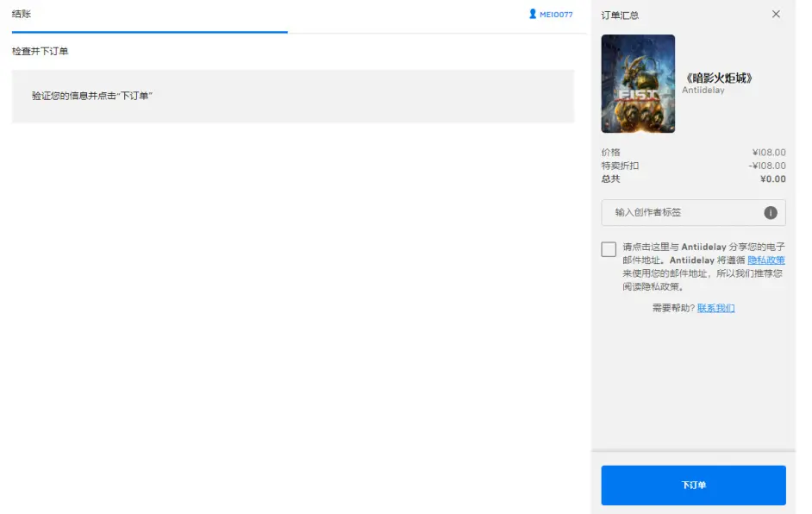Click the blue checkout progress bar
812x514 pixels.
point(149,32)
